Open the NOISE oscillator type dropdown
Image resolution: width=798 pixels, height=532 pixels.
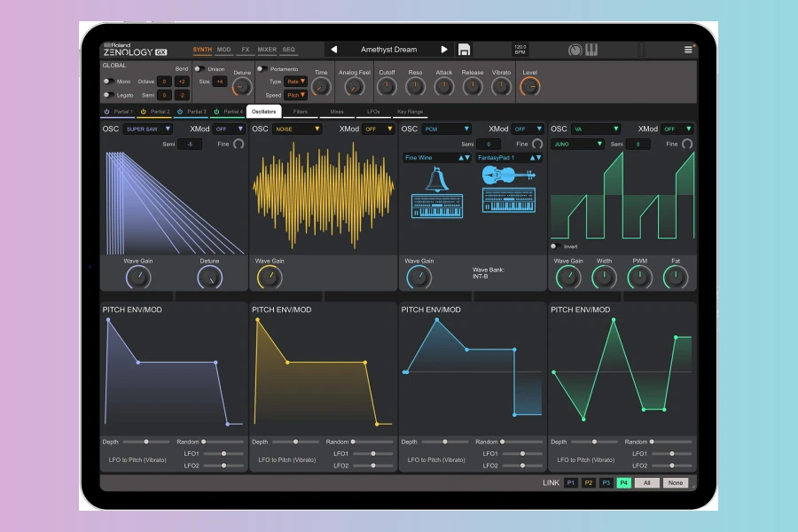pyautogui.click(x=297, y=129)
